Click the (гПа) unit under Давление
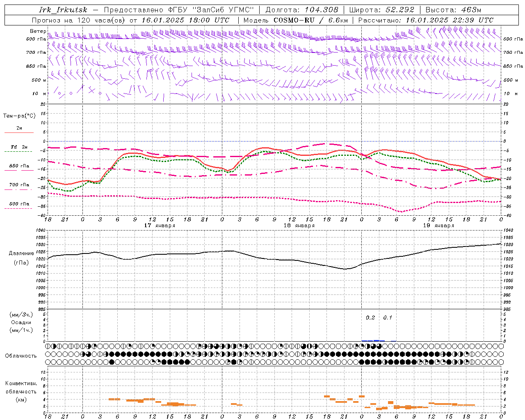Image resolution: width=525 pixels, height=420 pixels. coord(21,263)
